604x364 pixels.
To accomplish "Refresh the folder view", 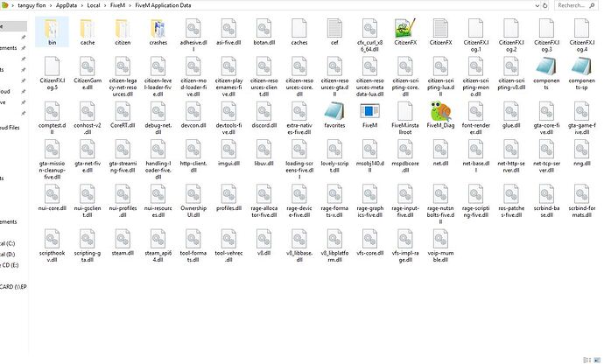I will click(x=544, y=6).
